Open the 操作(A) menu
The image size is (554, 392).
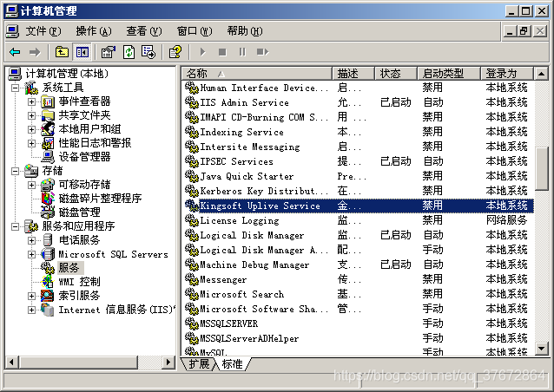click(94, 31)
